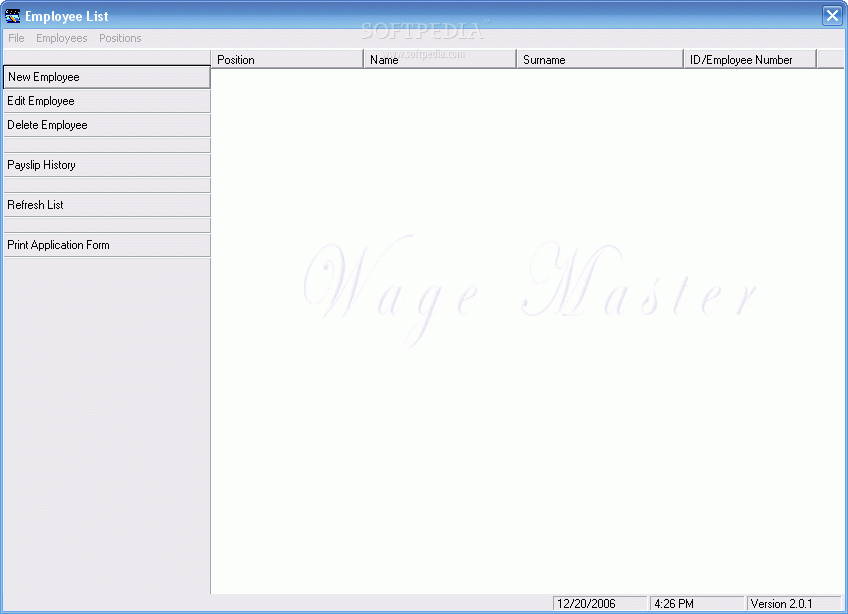Image resolution: width=848 pixels, height=614 pixels.
Task: Refresh List of employees
Action: [107, 205]
